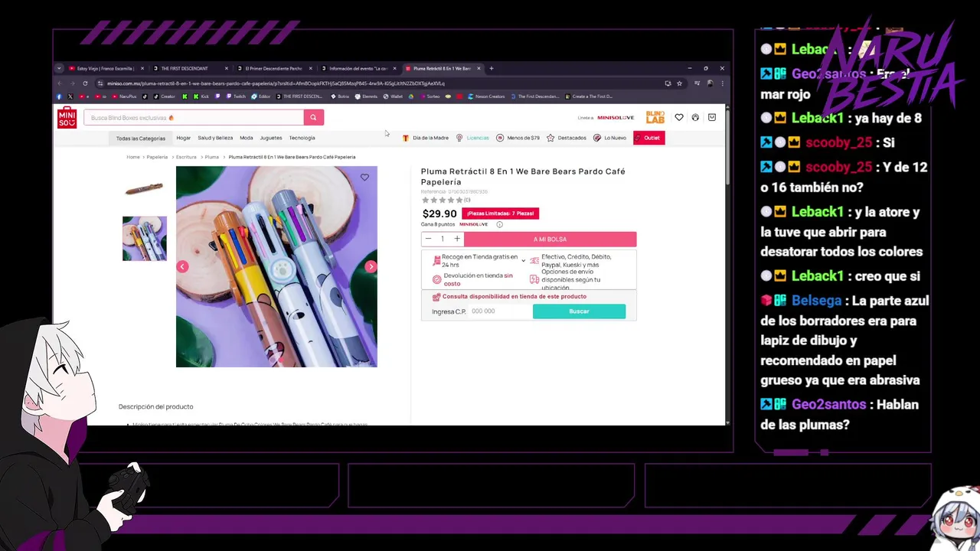Open Wallet bookmark

(x=393, y=96)
